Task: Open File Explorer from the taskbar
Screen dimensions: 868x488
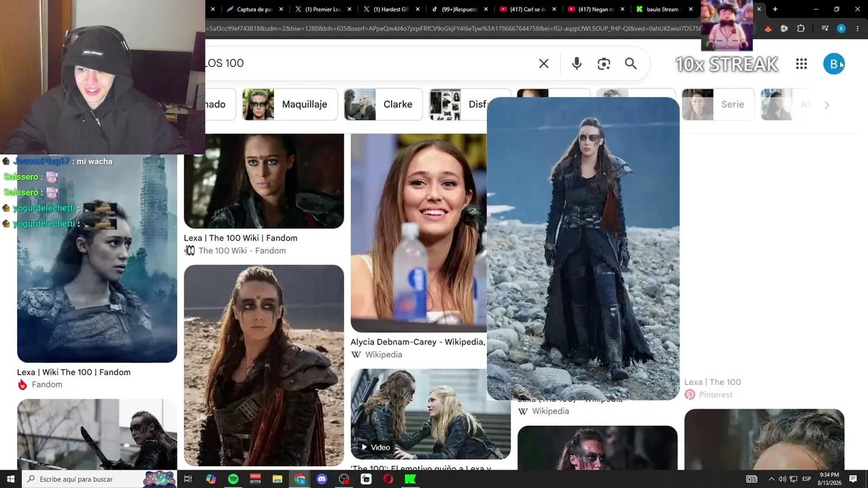Action: pyautogui.click(x=277, y=479)
